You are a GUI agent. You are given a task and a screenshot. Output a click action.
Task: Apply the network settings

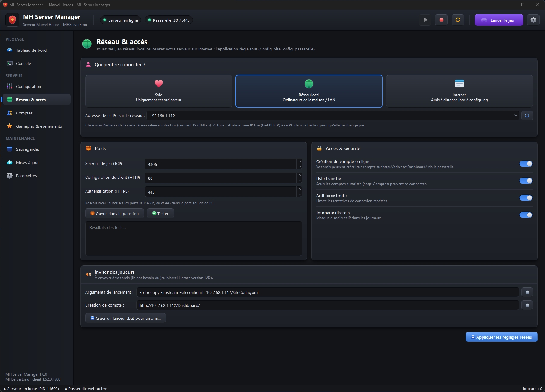point(501,337)
